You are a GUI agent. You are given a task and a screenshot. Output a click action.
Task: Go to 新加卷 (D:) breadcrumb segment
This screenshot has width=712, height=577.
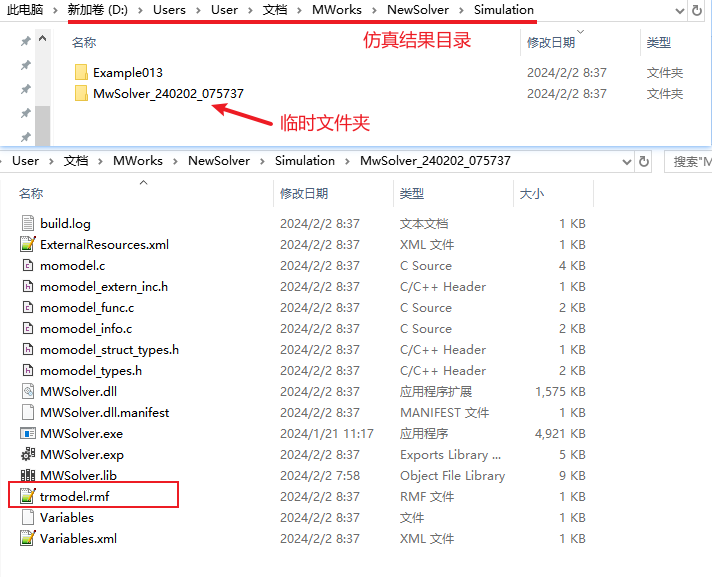tap(99, 10)
